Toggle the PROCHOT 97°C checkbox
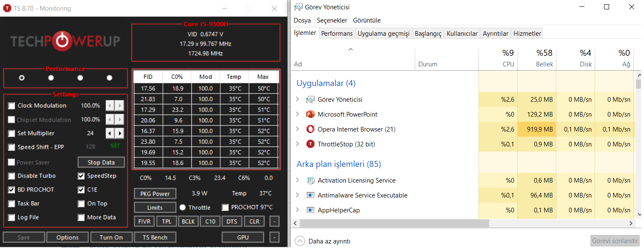 point(225,207)
